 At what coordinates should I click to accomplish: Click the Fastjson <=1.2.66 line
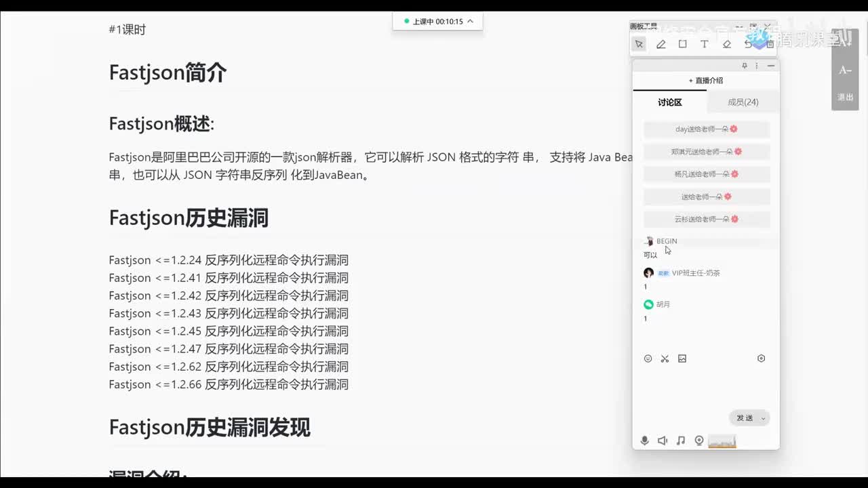[229, 384]
